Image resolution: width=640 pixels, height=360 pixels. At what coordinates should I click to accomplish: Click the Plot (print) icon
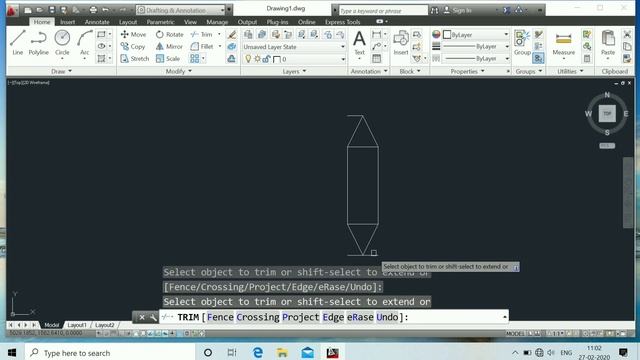tap(93, 10)
